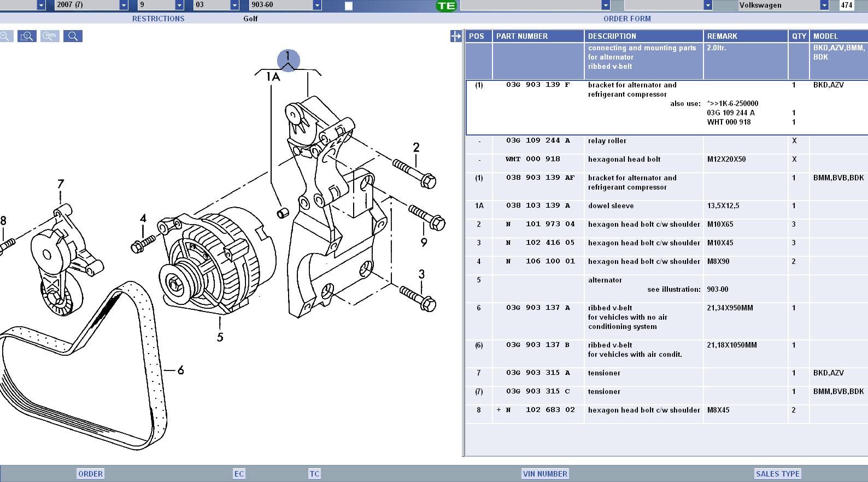Image resolution: width=868 pixels, height=482 pixels.
Task: Click the green TE badge icon
Action: 447,6
